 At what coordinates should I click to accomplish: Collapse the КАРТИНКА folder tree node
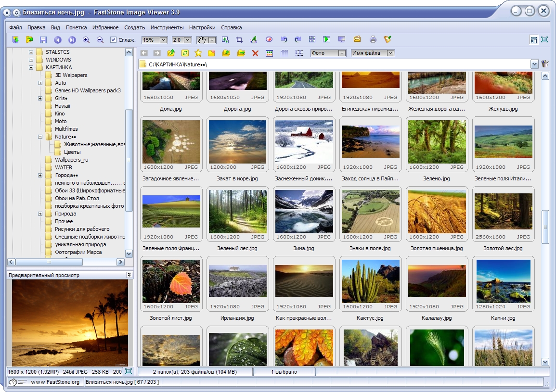tap(31, 67)
